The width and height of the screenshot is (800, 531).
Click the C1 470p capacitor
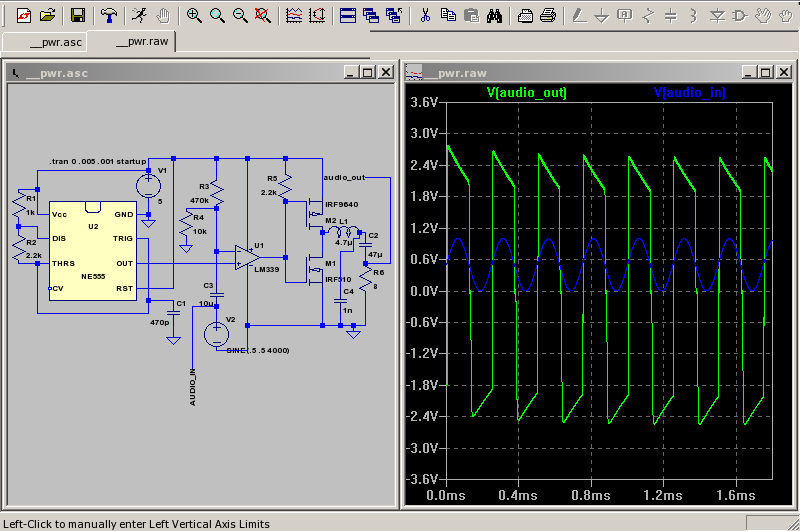(173, 312)
